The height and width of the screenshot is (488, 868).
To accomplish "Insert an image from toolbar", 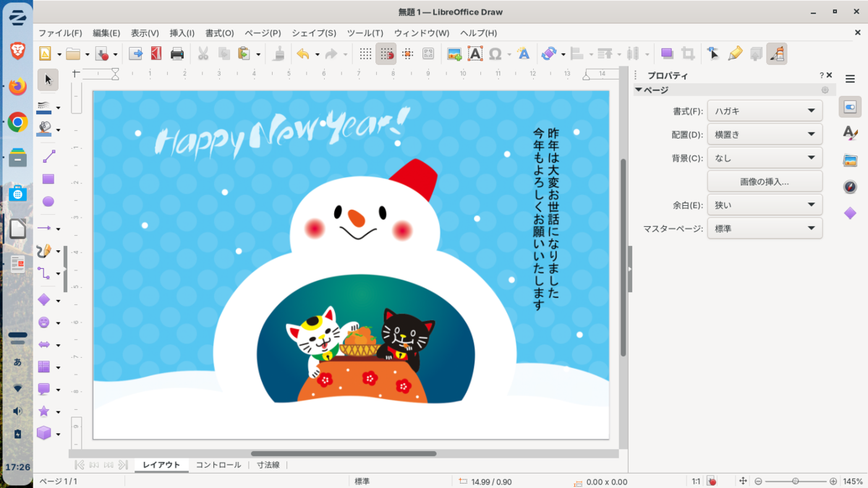I will [x=454, y=53].
